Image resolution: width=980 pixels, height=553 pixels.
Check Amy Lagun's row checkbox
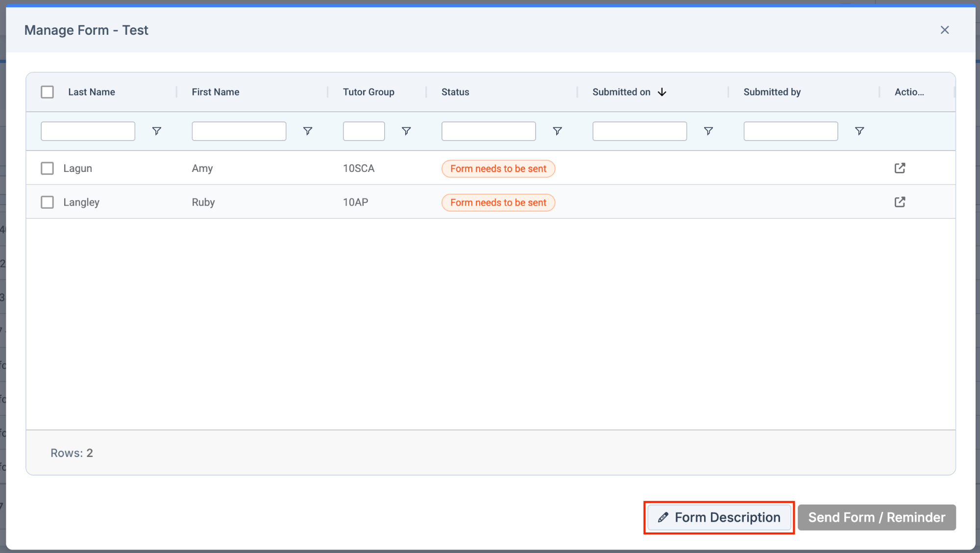click(x=47, y=168)
